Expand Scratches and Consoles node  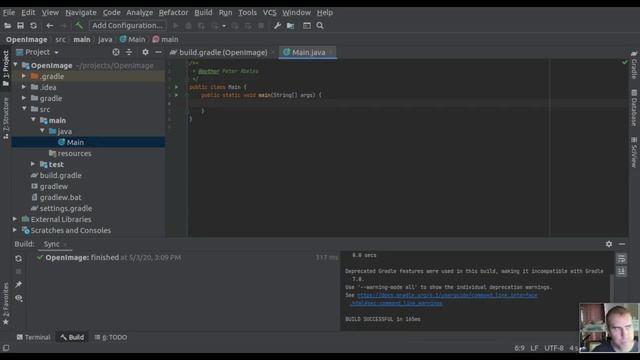pos(15,230)
